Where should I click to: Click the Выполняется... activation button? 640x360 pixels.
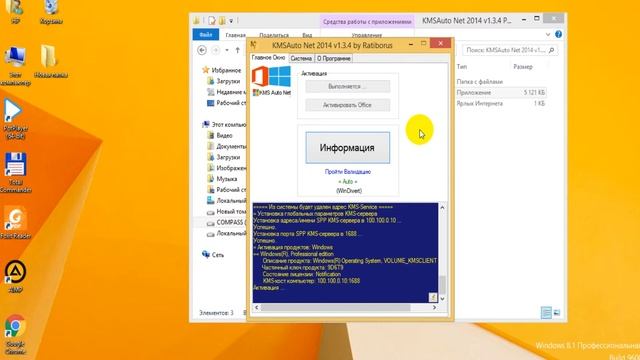348,87
